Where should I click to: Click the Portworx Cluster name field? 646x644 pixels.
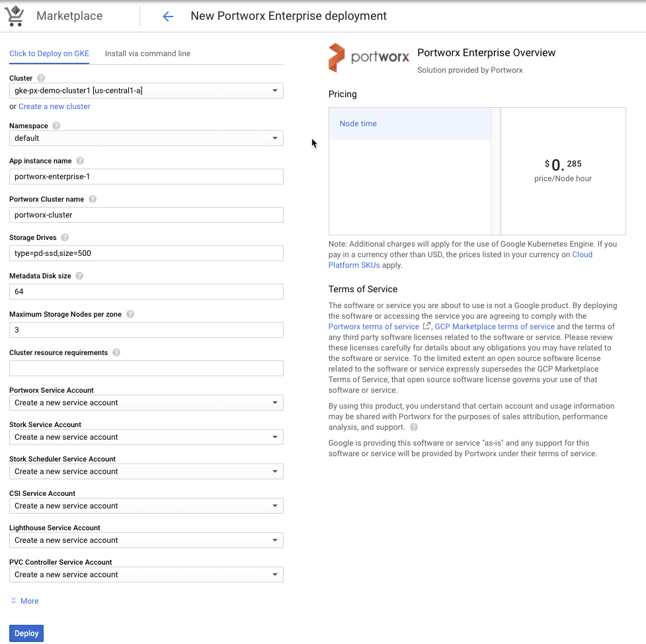tap(146, 215)
